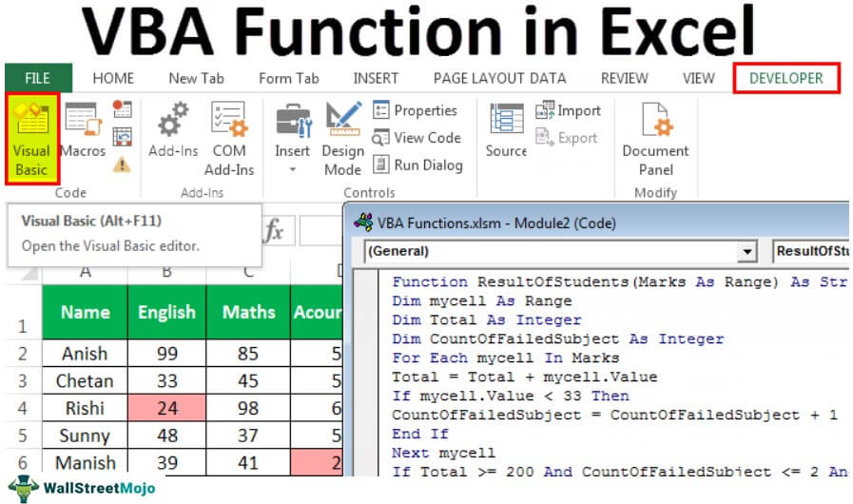Open the XML Source pane button
This screenshot has width=853, height=504.
tap(506, 130)
